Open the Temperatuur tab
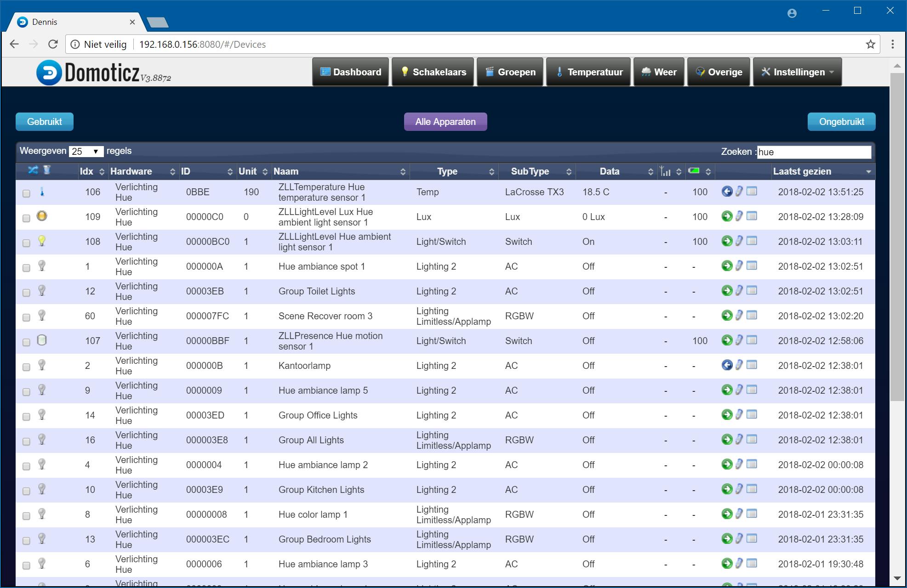This screenshot has width=907, height=588. tap(588, 72)
